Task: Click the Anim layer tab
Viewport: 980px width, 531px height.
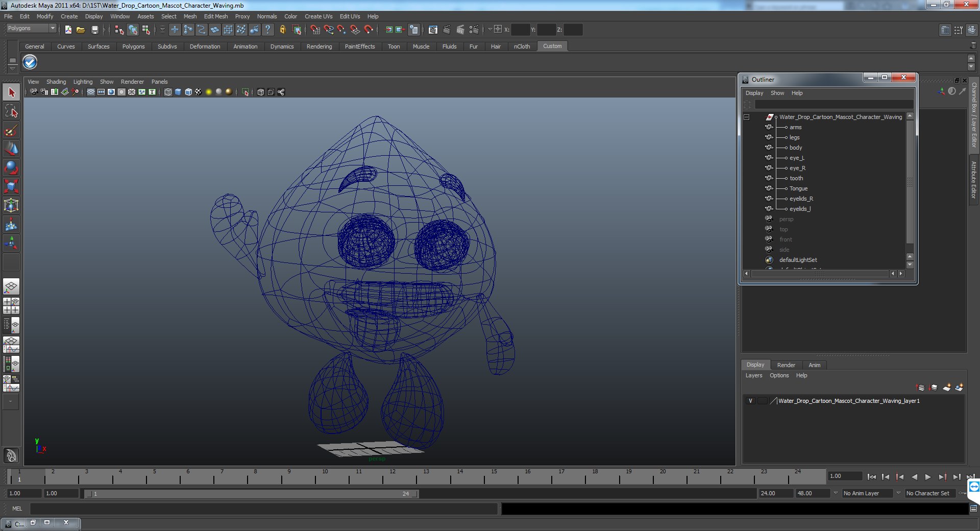Action: [814, 365]
